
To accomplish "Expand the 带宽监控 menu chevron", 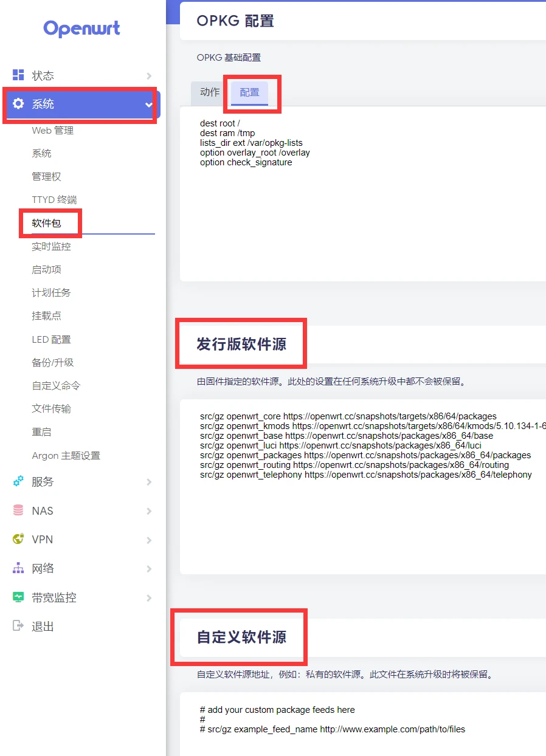I will point(149,598).
